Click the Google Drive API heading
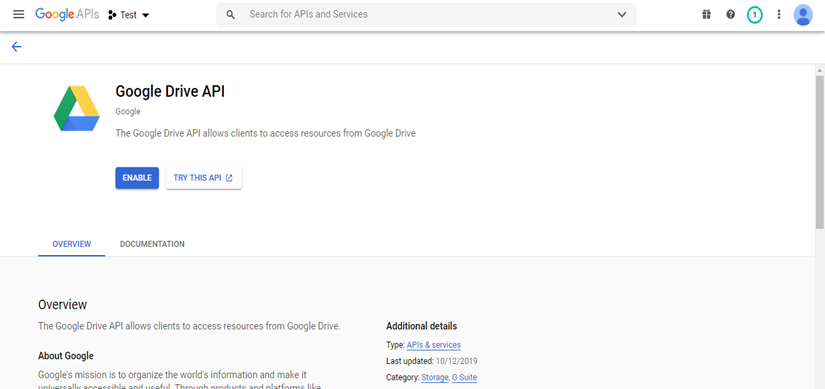The image size is (825, 389). click(170, 92)
